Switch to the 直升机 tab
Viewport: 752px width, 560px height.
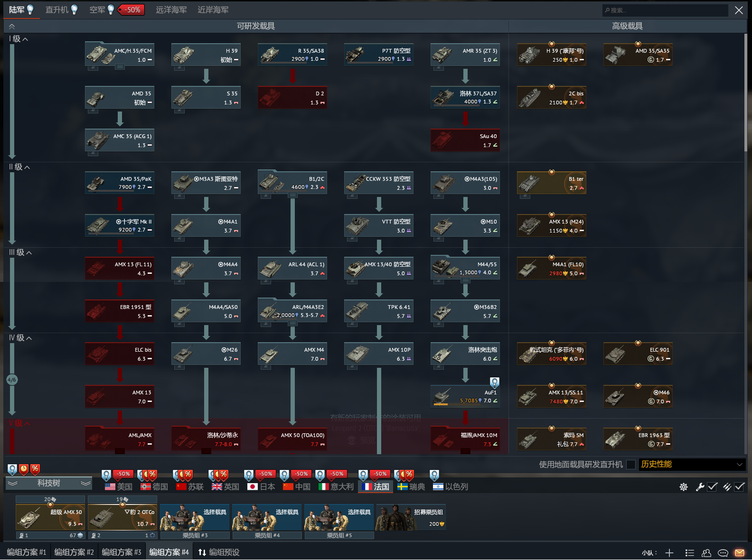click(56, 9)
